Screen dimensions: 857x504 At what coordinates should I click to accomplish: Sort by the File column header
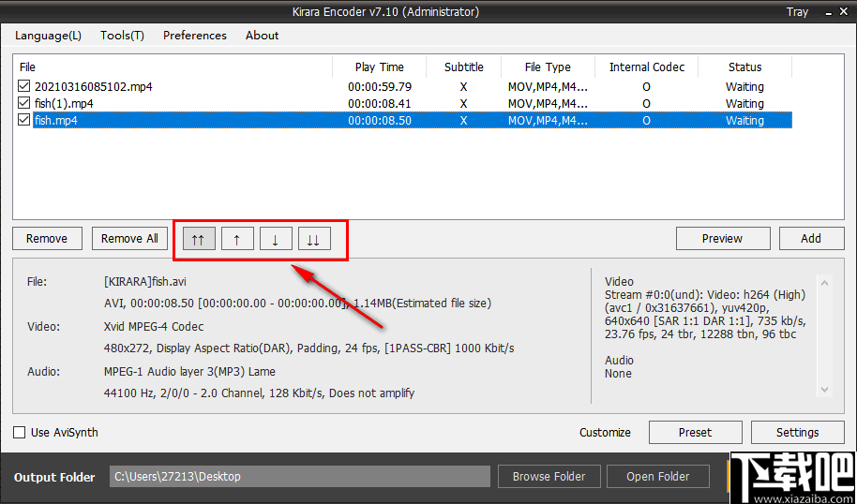(173, 67)
